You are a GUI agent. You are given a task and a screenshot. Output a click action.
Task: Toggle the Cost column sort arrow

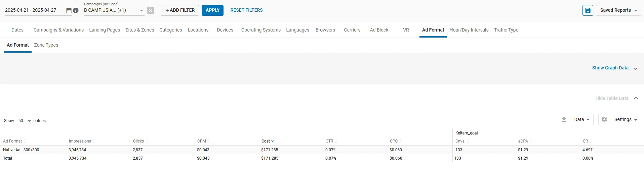coord(273,141)
